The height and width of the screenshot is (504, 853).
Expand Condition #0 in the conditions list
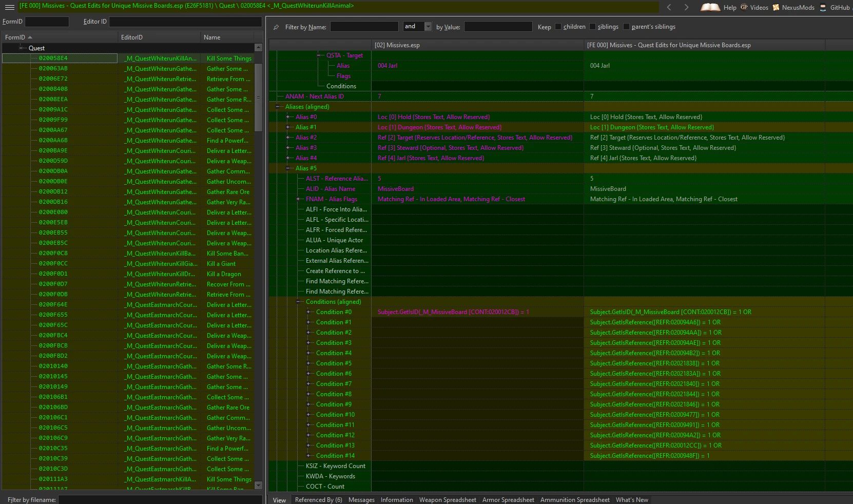pos(309,312)
